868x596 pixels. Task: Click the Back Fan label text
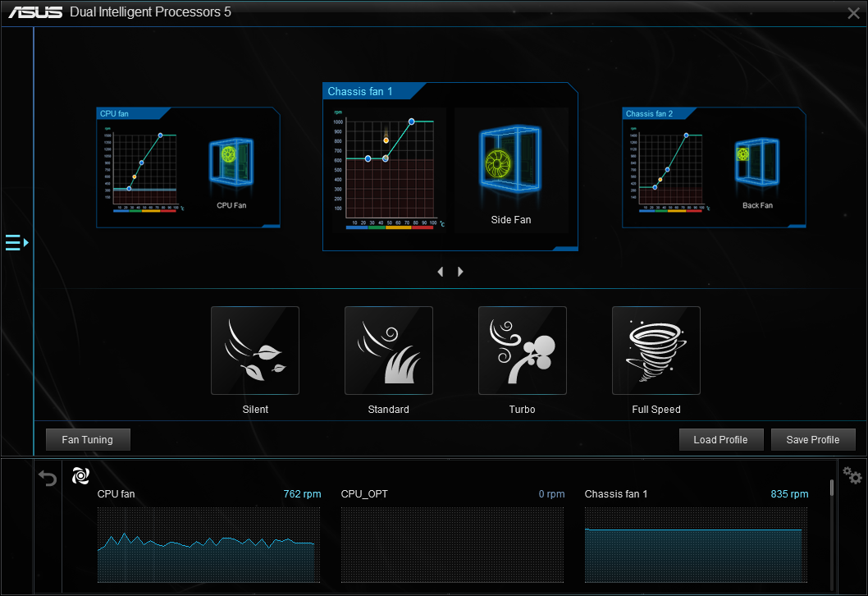[x=757, y=205]
